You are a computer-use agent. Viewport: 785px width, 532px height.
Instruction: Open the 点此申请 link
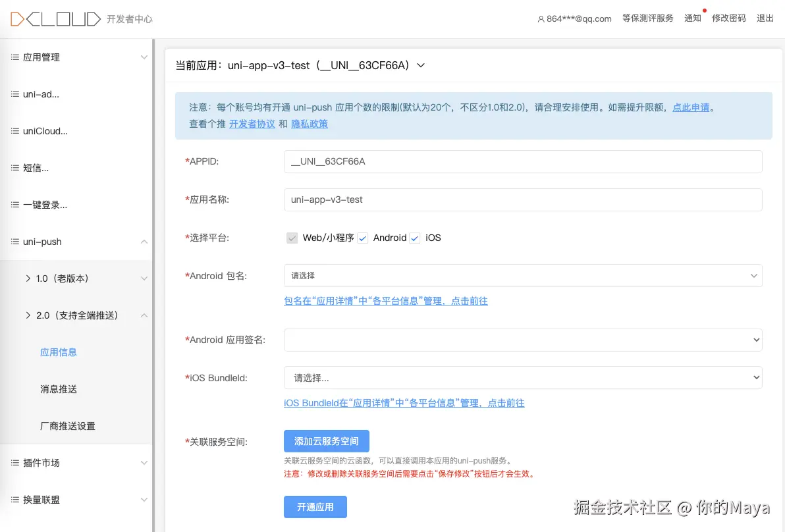[691, 107]
